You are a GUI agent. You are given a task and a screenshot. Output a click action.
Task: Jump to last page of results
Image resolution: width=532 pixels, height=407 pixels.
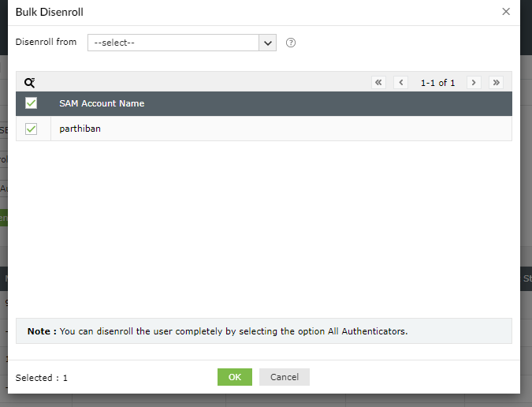(x=496, y=83)
